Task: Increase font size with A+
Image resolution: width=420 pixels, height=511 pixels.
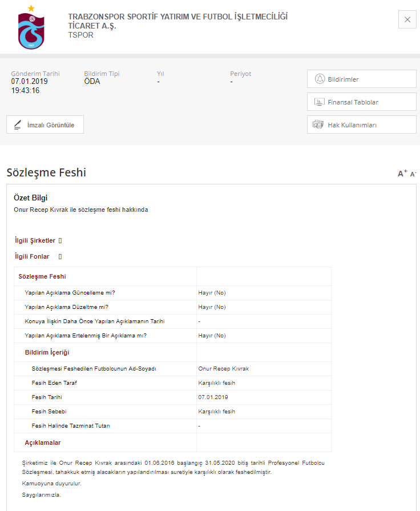Action: point(402,174)
